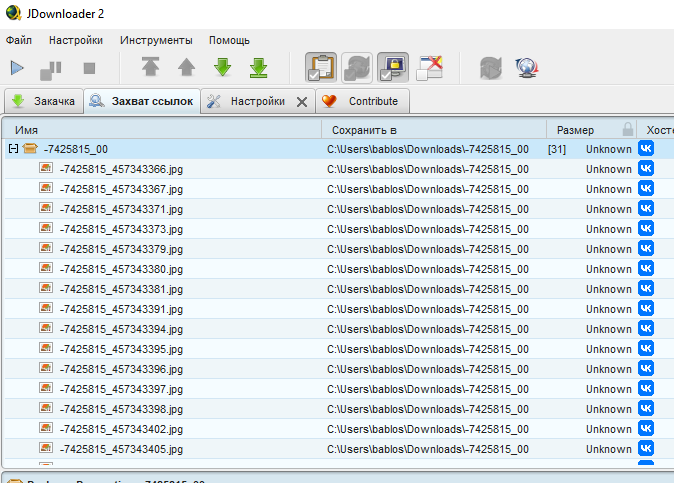Sort by Сохранить в column header

(x=365, y=130)
